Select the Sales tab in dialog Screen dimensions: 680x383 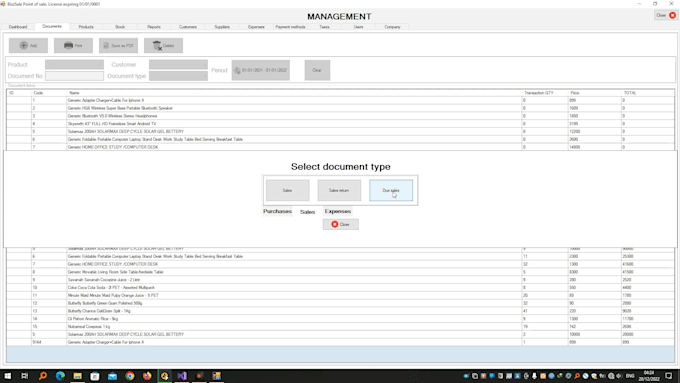[x=307, y=212]
